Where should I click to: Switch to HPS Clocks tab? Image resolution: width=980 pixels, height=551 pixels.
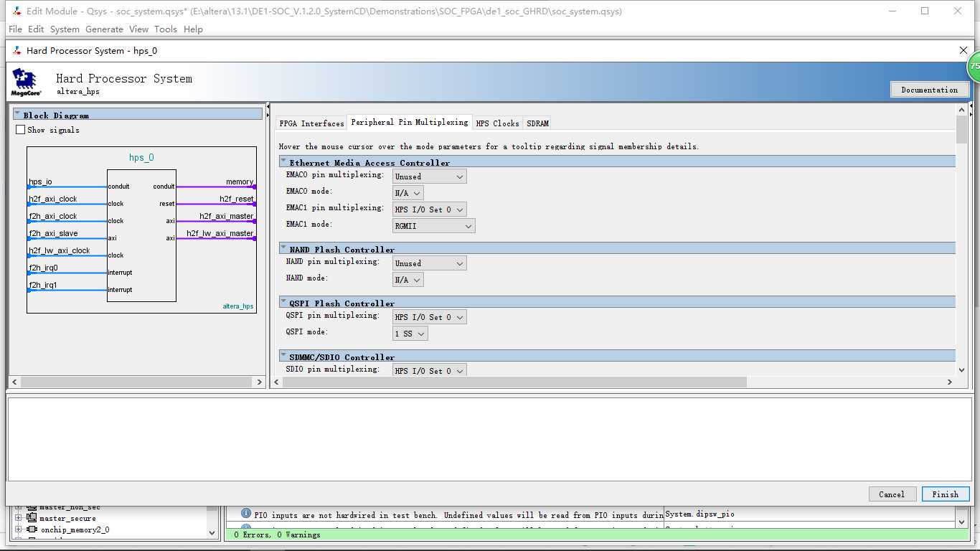[x=497, y=123]
